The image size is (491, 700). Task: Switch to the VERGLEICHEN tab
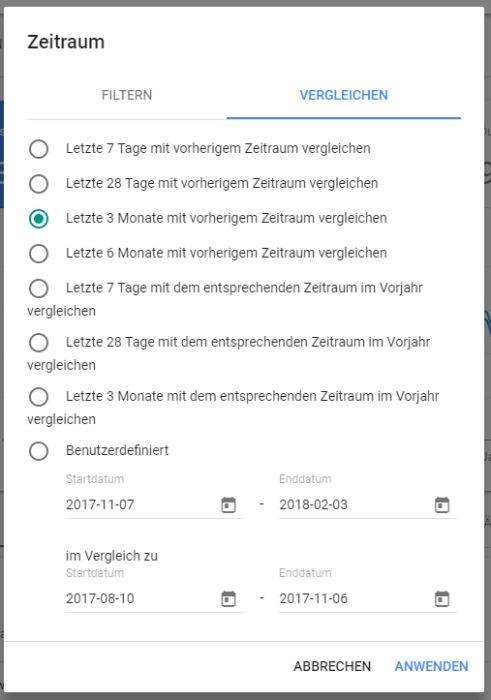click(344, 95)
